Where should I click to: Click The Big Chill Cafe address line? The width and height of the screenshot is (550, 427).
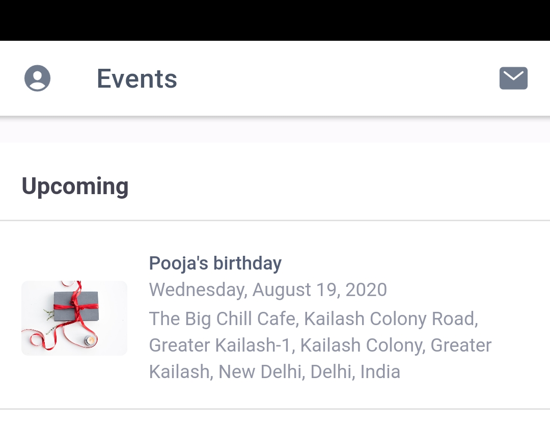click(314, 319)
